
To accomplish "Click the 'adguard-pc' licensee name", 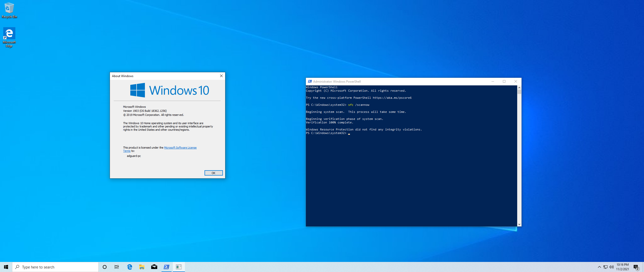I will (134, 156).
